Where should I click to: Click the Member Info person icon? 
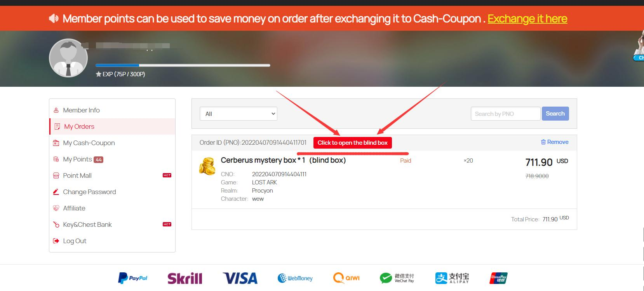(56, 110)
